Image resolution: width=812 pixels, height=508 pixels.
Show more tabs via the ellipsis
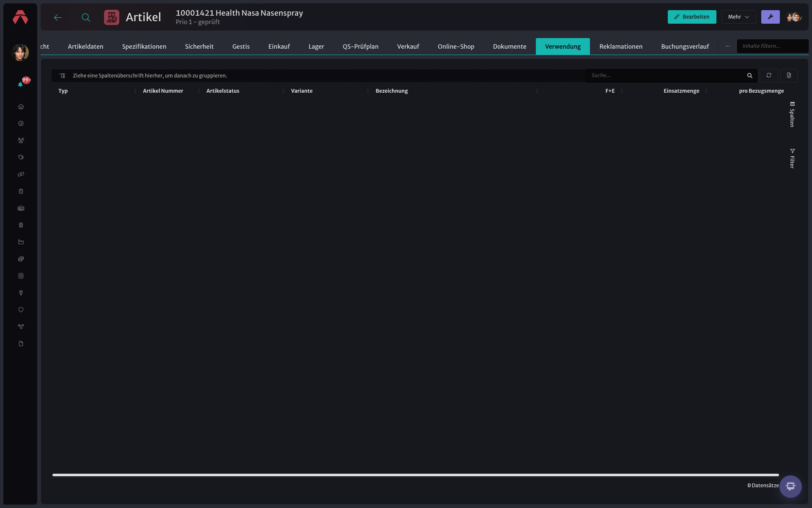[x=727, y=46]
